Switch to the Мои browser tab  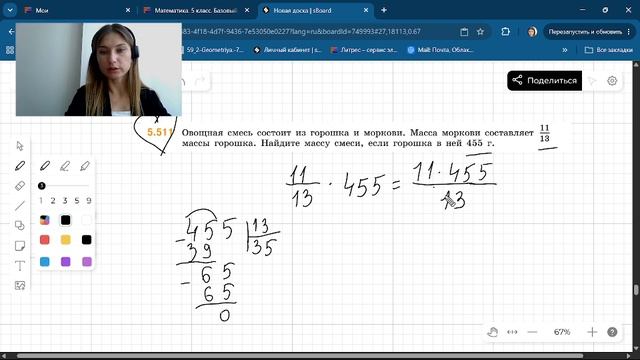click(x=77, y=11)
